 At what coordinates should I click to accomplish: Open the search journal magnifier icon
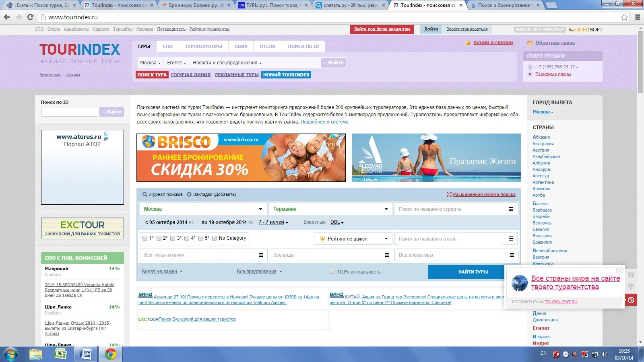144,194
